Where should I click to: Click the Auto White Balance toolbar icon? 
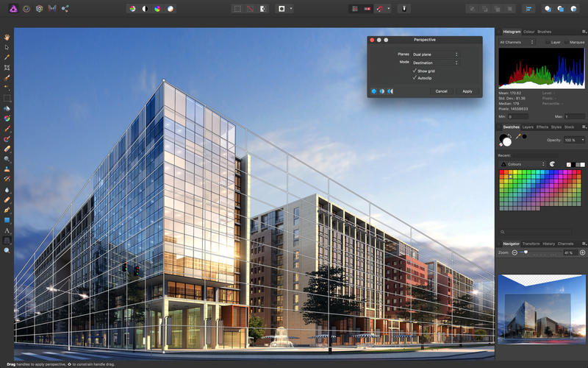click(171, 8)
